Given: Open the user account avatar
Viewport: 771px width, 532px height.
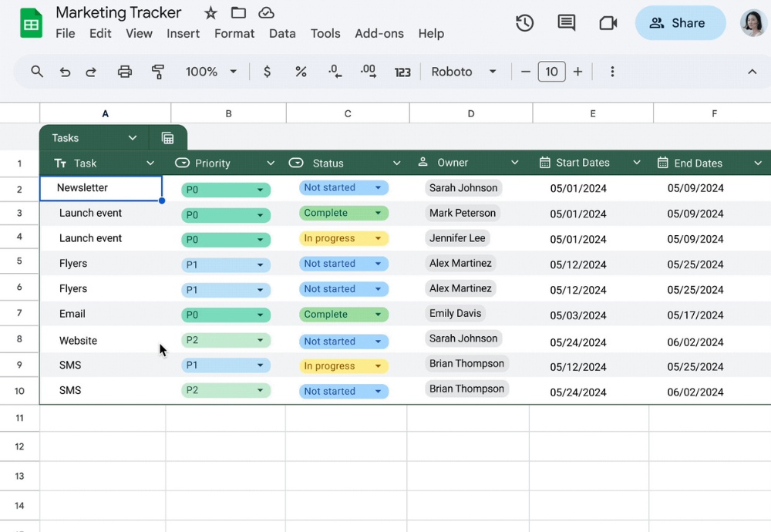Looking at the screenshot, I should (752, 22).
